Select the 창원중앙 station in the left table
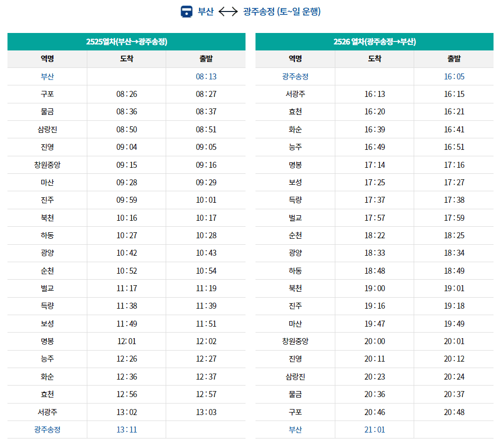 pos(47,164)
